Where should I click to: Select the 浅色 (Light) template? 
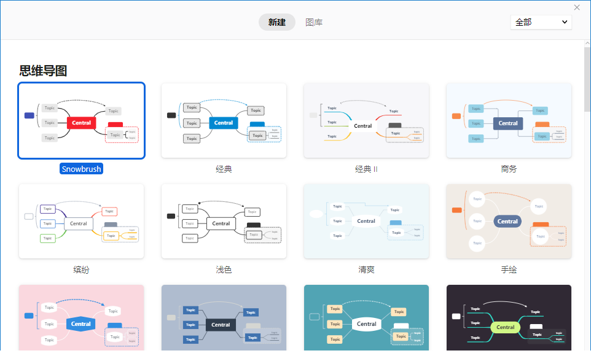pos(224,221)
